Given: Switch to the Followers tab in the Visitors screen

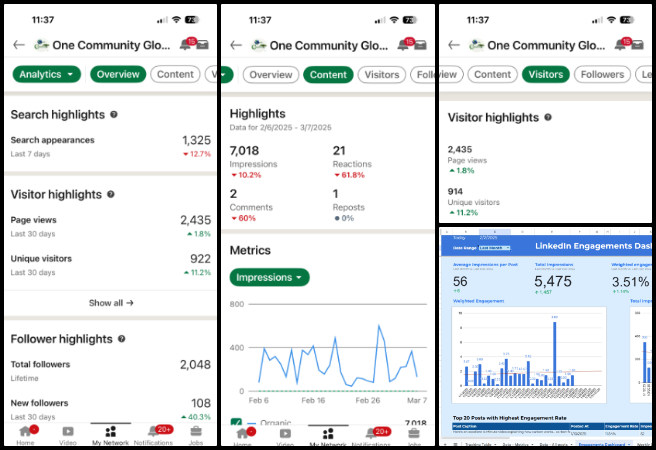Looking at the screenshot, I should point(602,74).
